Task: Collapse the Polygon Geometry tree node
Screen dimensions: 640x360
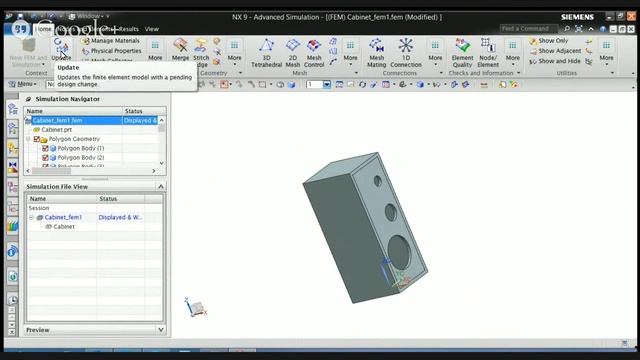Action: click(28, 139)
